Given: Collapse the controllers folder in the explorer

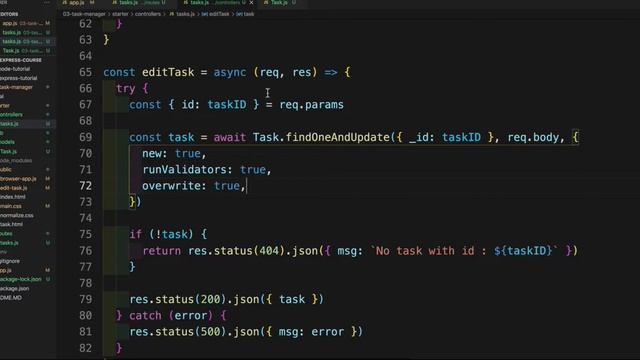Looking at the screenshot, I should click(x=11, y=115).
